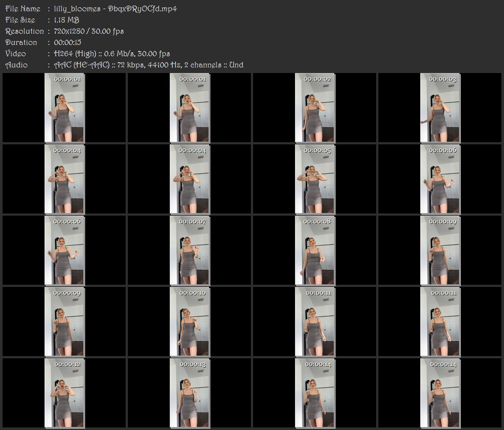This screenshot has width=504, height=430.
Task: Open the 00:00:08 frame preview
Action: coord(315,251)
